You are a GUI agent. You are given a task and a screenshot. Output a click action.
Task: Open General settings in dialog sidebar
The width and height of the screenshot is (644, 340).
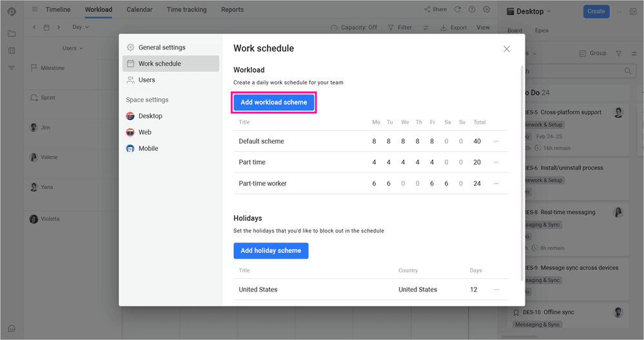coord(171,48)
